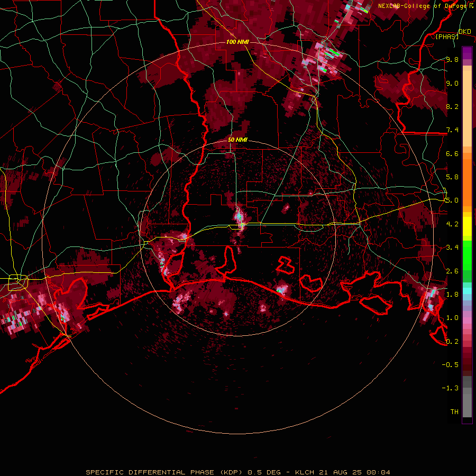Select the 5.0 scale value

452,200
